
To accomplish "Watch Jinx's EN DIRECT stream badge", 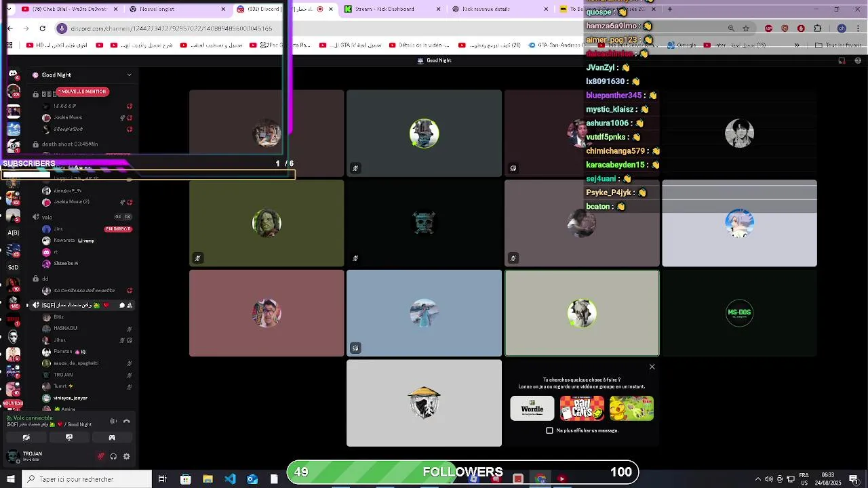I will tap(118, 229).
